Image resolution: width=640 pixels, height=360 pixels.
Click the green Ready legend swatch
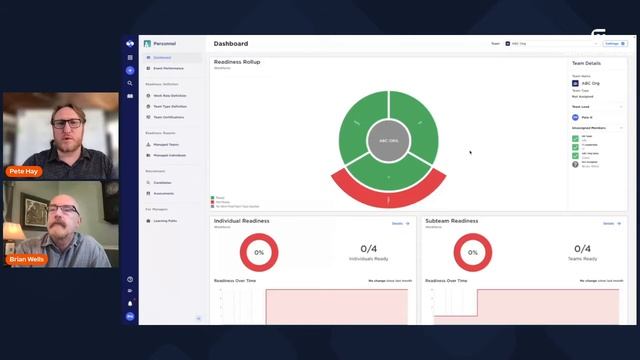click(x=213, y=198)
